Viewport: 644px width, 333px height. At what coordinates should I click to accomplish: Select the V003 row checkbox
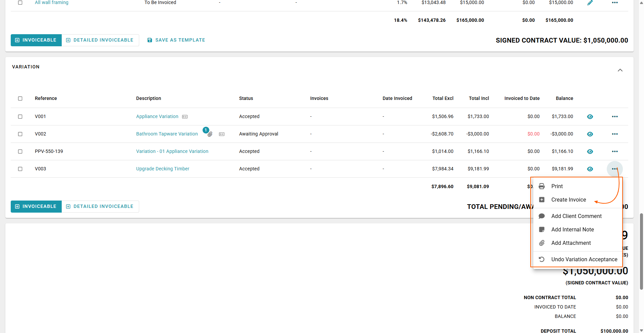click(20, 169)
